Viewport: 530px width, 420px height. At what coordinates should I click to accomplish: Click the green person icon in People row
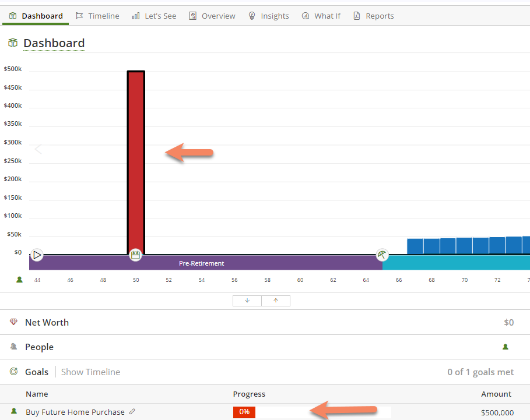tap(506, 347)
